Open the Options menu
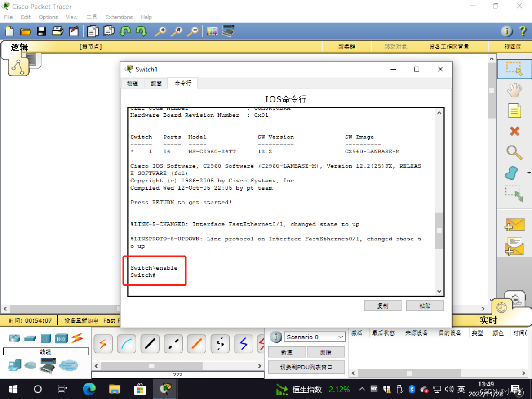This screenshot has width=532, height=399. [48, 17]
